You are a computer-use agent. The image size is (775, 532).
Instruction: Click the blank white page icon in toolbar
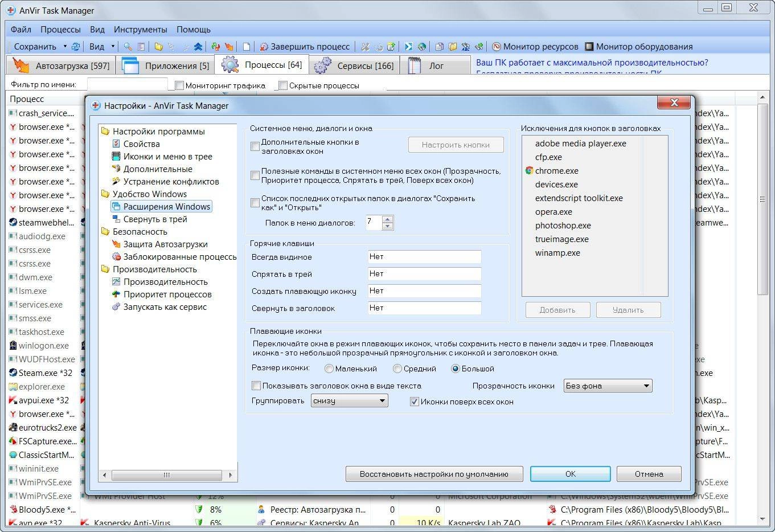click(x=247, y=47)
